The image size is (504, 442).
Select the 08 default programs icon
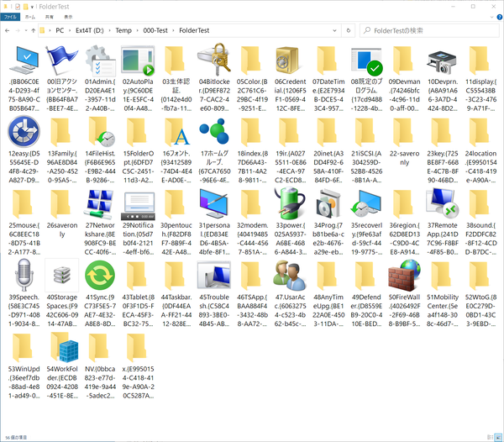[x=366, y=62]
